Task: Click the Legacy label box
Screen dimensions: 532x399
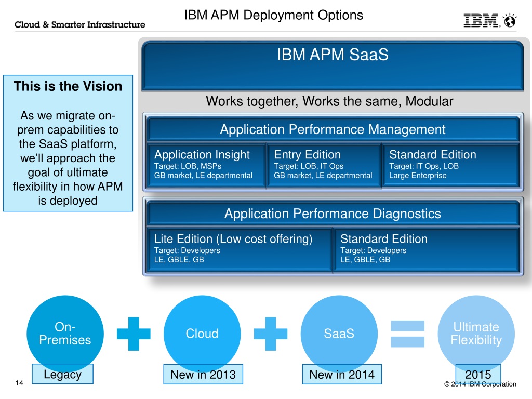Action: [63, 374]
